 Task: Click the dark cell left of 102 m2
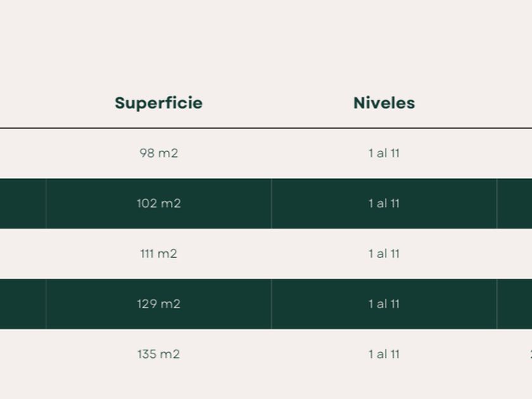click(23, 203)
